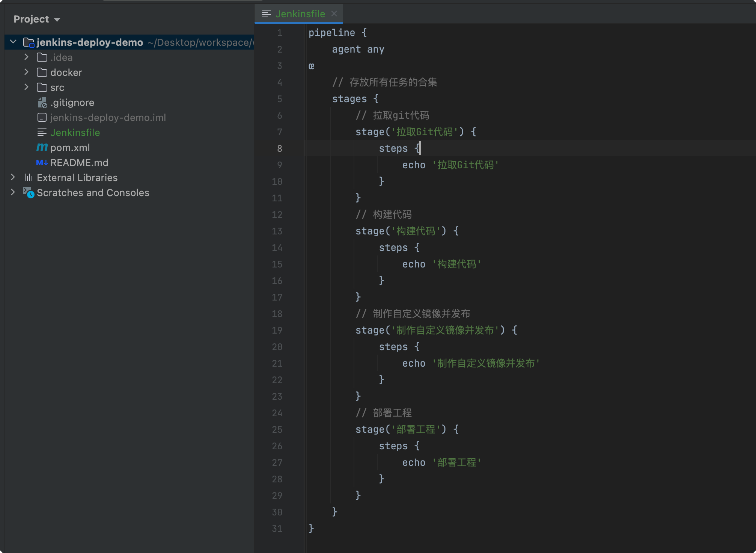Click the Scratches and Consoles icon
This screenshot has height=553, width=756.
tap(29, 192)
